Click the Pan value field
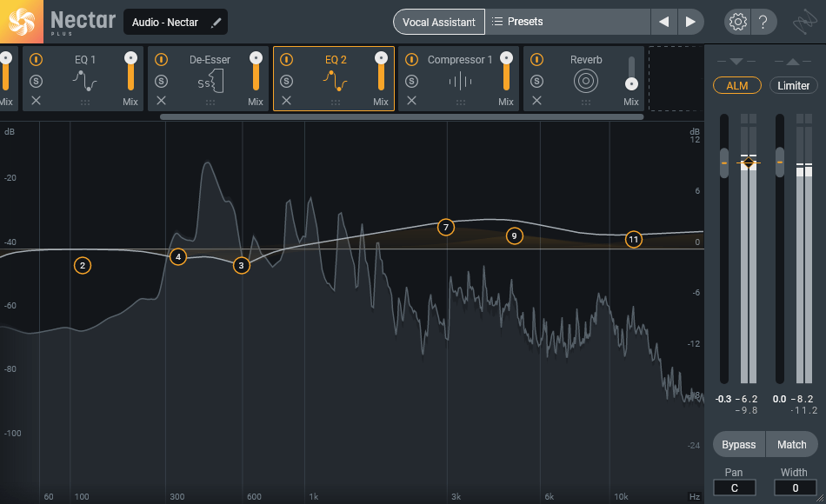Viewport: 826px width, 504px height. [735, 487]
